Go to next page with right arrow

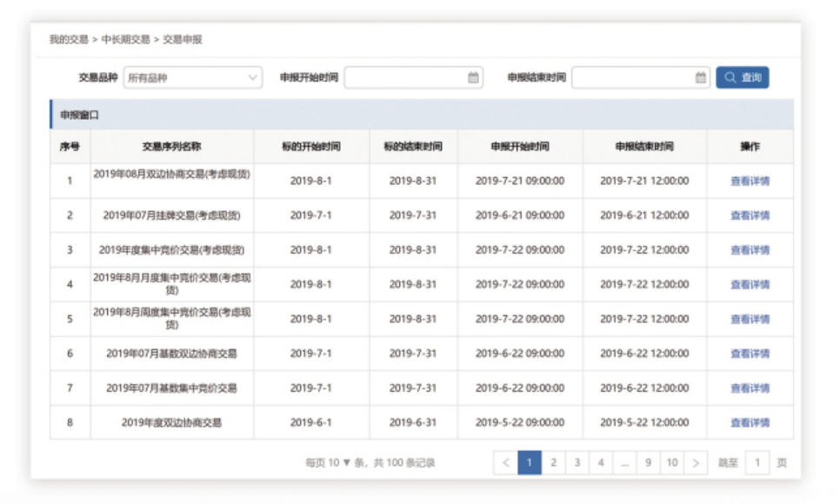point(696,463)
